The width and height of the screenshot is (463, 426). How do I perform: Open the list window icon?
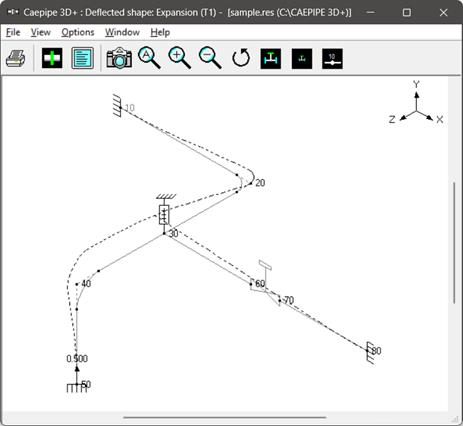(x=82, y=58)
